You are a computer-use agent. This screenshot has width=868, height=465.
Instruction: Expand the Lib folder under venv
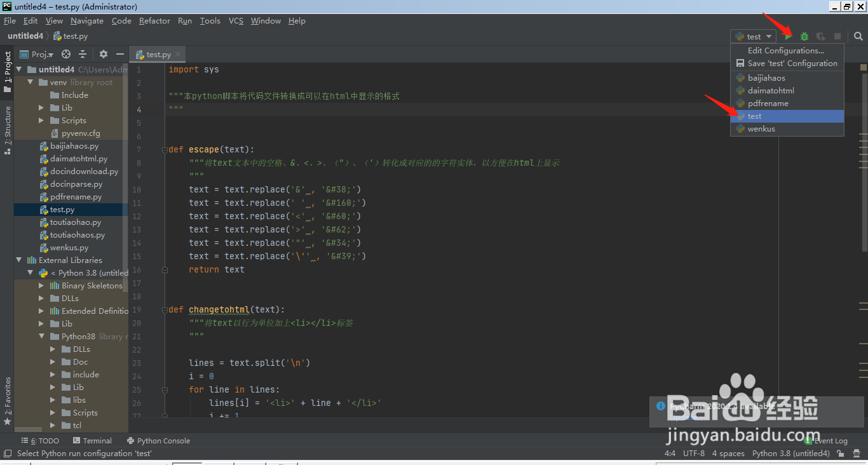[x=41, y=108]
